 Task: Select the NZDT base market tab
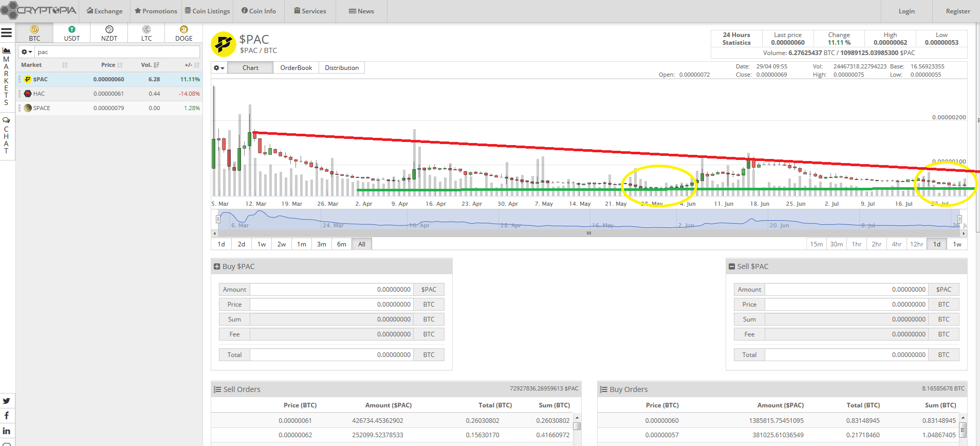[109, 33]
